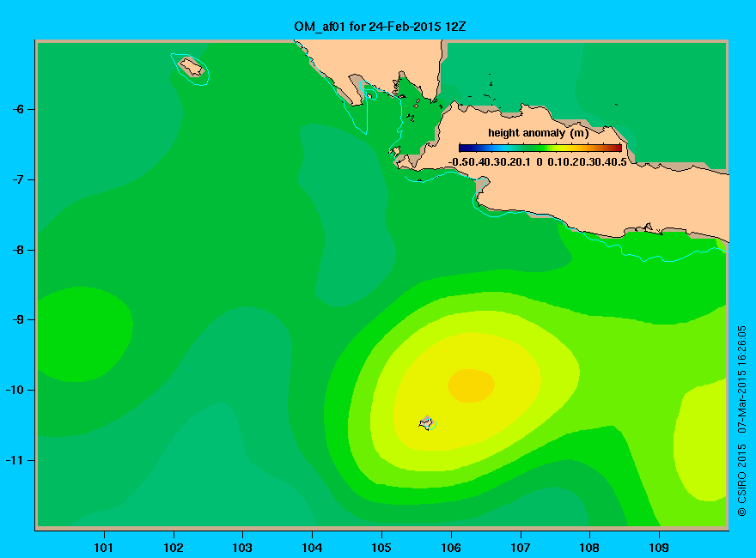The height and width of the screenshot is (558, 756).
Task: Click the small island near 102E 5.5S
Action: [x=192, y=67]
